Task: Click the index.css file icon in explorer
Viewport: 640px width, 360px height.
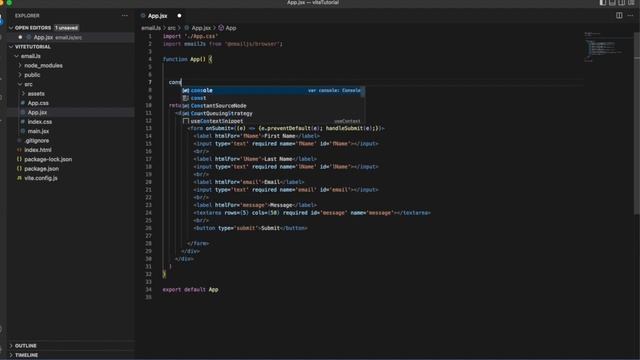Action: [x=23, y=122]
